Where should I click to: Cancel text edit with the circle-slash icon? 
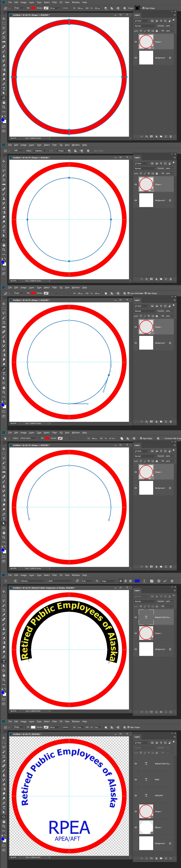coord(159,581)
